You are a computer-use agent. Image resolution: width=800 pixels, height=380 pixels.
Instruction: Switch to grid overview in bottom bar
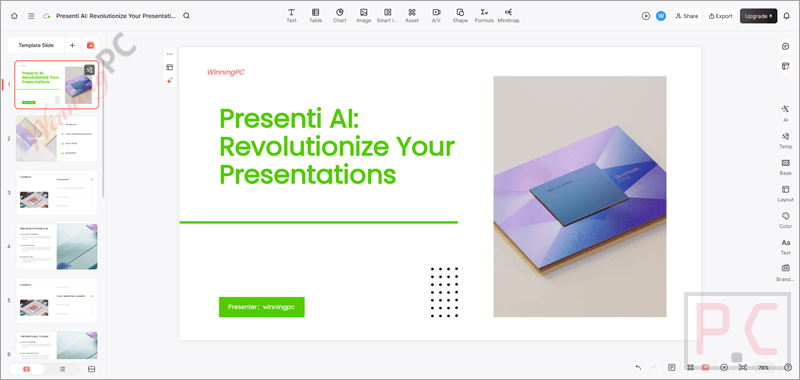(x=690, y=367)
